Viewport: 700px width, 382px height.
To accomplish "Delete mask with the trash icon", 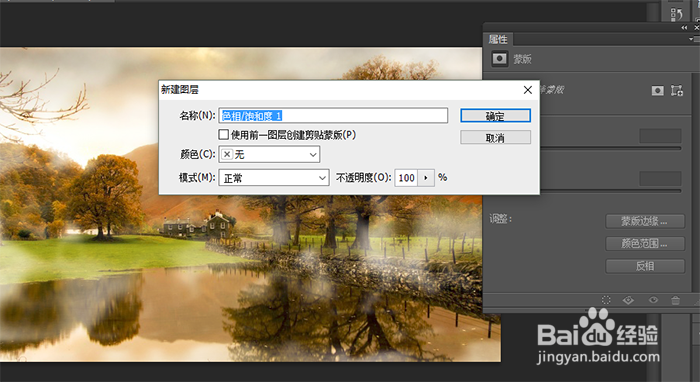I will pyautogui.click(x=675, y=300).
